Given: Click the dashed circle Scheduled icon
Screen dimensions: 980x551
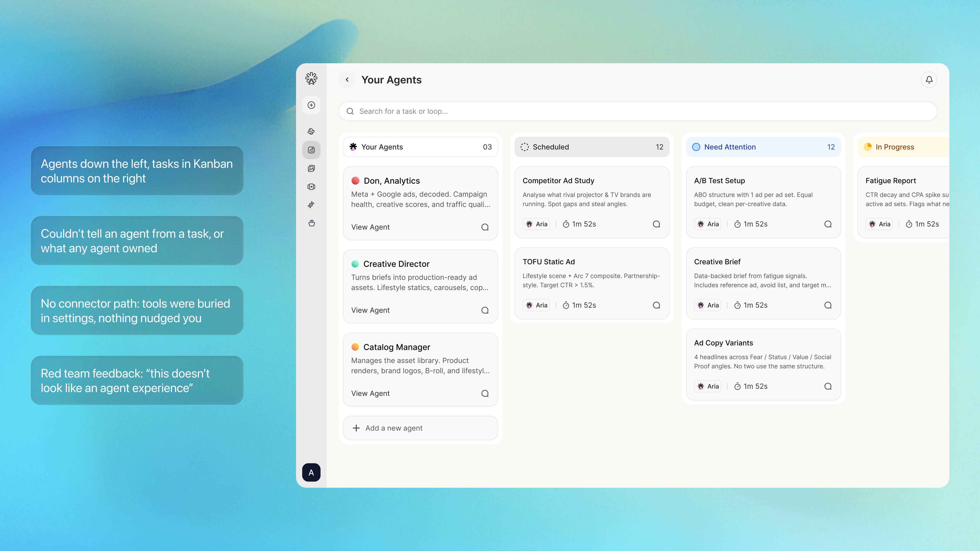Looking at the screenshot, I should (x=525, y=147).
